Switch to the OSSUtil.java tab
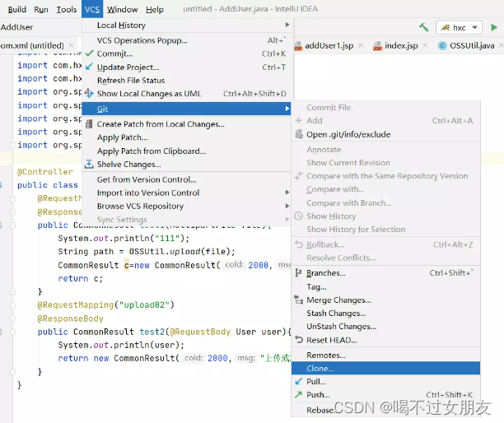This screenshot has width=504, height=423. point(469,45)
